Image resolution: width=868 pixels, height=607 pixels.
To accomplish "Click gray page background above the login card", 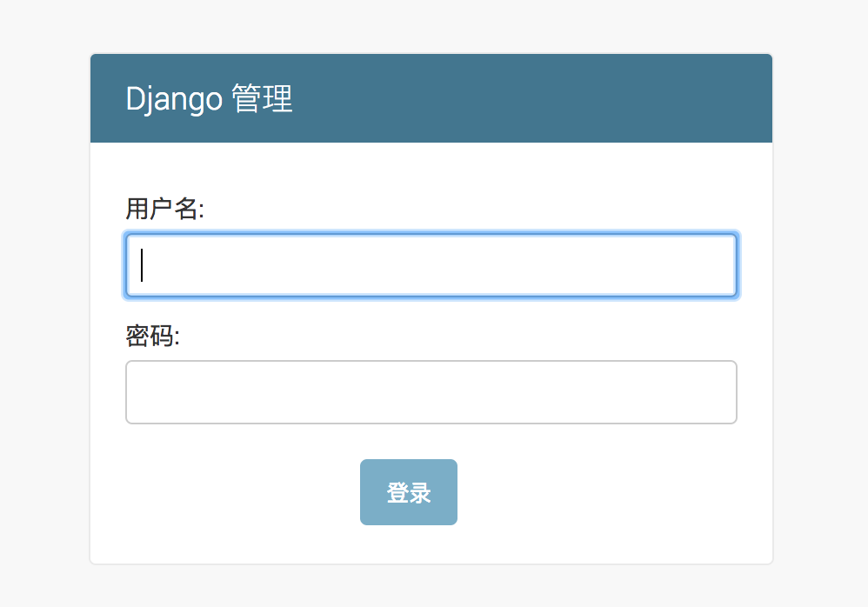I will coord(431,26).
